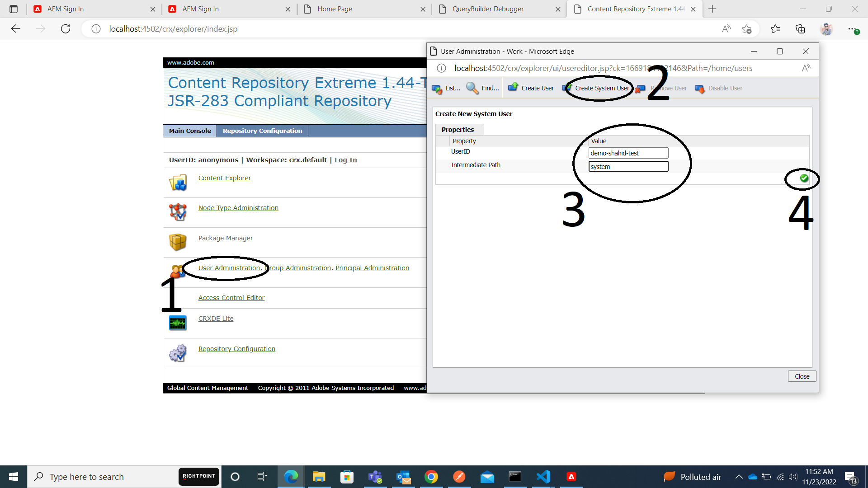The width and height of the screenshot is (868, 488).
Task: Select the Main Console tab
Action: coord(189,131)
